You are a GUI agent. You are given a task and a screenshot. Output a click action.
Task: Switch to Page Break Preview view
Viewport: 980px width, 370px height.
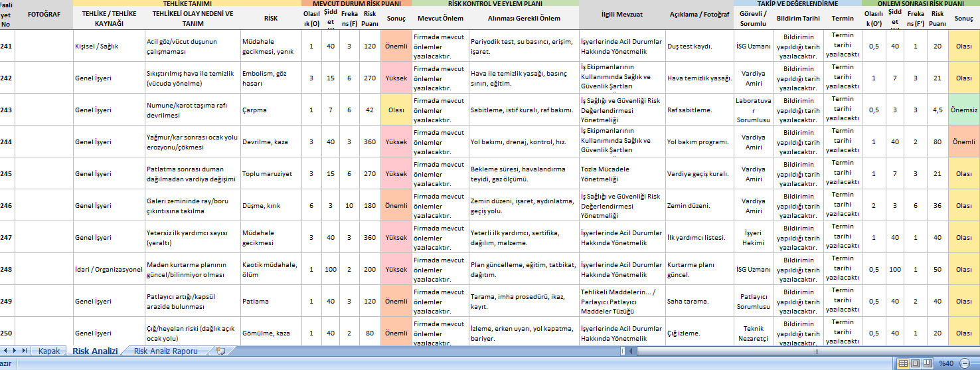click(x=926, y=363)
